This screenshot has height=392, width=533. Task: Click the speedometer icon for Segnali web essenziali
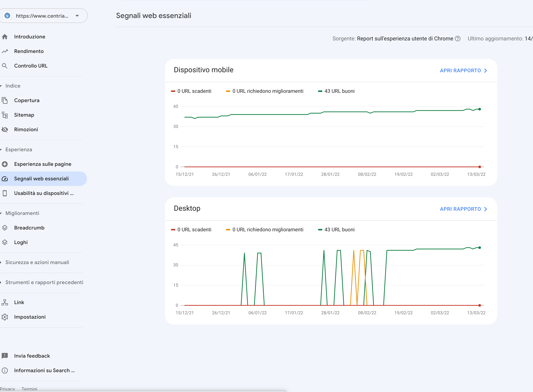coord(5,179)
